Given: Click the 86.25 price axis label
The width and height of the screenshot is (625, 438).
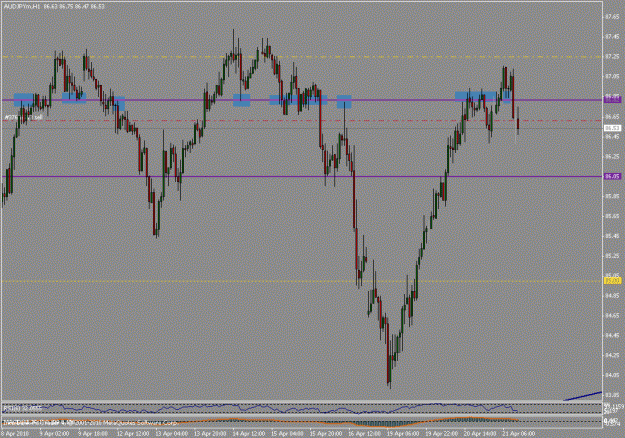Looking at the screenshot, I should [612, 156].
